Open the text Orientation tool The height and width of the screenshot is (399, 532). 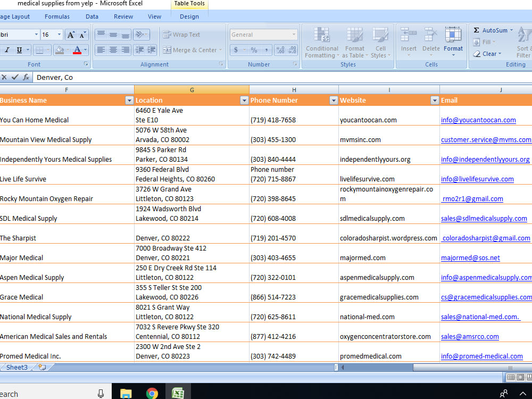[141, 35]
